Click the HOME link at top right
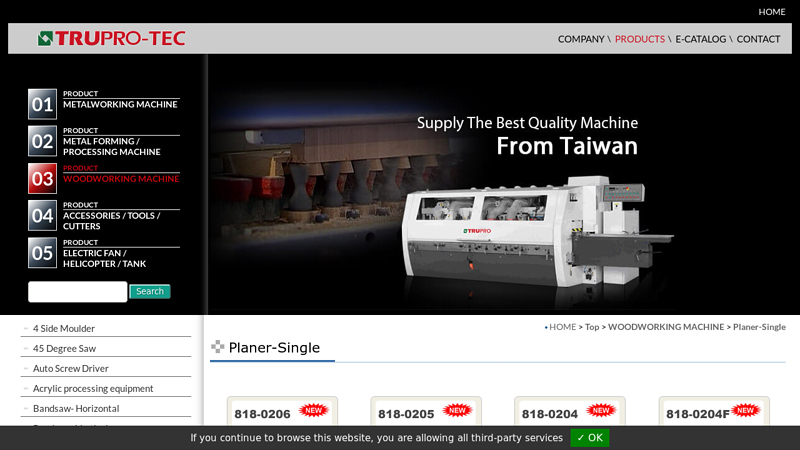The width and height of the screenshot is (800, 450). click(771, 12)
